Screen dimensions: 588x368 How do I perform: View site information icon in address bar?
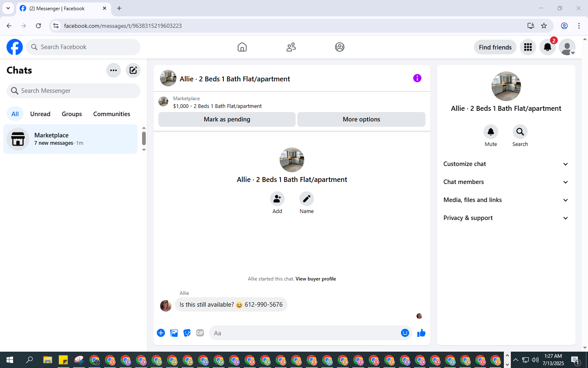(56, 26)
